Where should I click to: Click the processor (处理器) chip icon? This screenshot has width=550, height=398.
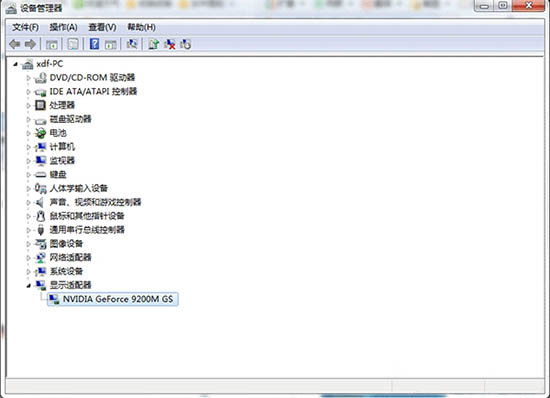(40, 105)
